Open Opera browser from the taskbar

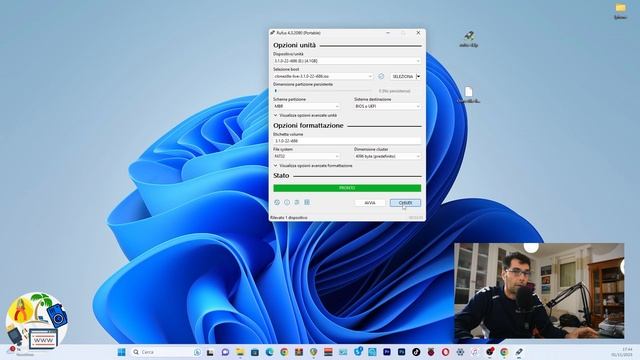pos(446,352)
